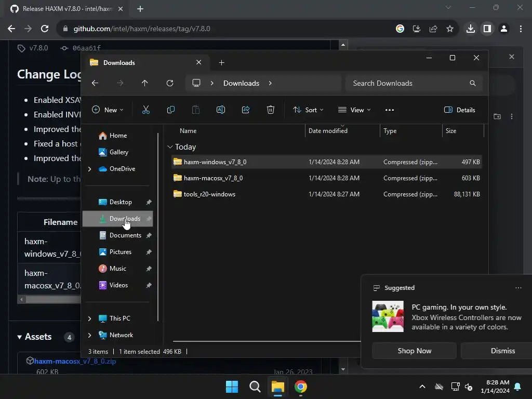Screen dimensions: 532x399
Task: Open the Suggested notification options ellipsis
Action: tap(518, 288)
